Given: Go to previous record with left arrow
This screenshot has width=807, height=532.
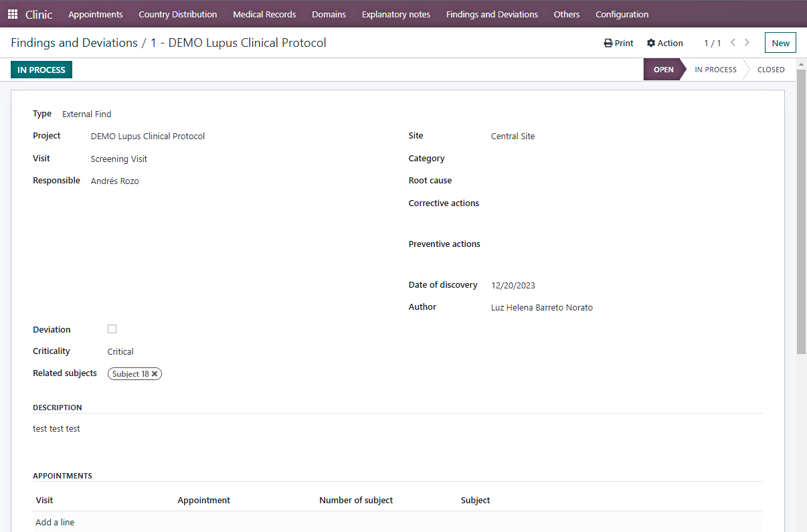Looking at the screenshot, I should click(733, 42).
